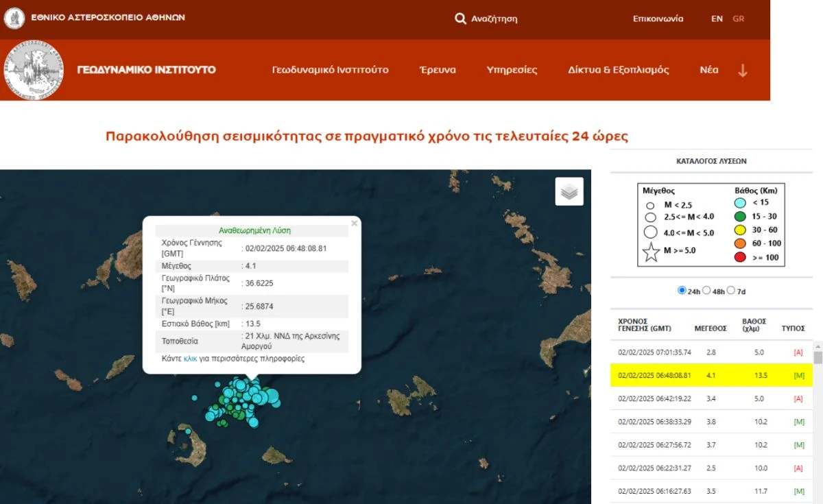Click the search magnifier icon

[x=460, y=19]
